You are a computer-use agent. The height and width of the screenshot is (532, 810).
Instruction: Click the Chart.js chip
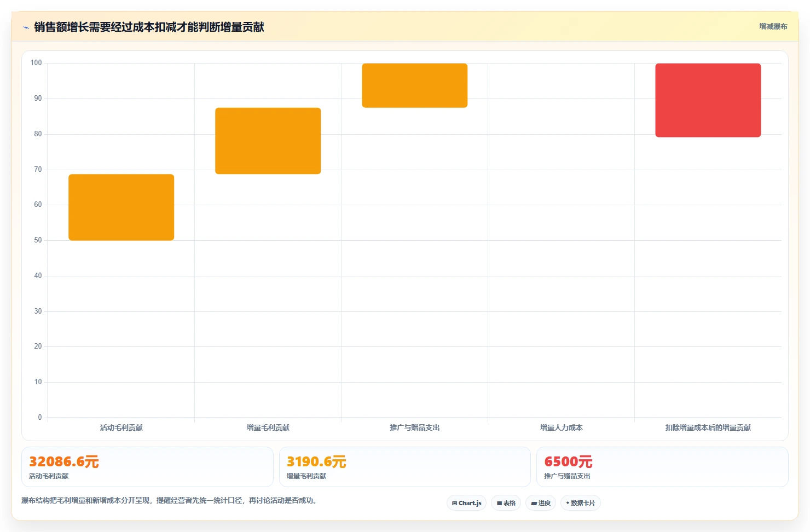466,503
